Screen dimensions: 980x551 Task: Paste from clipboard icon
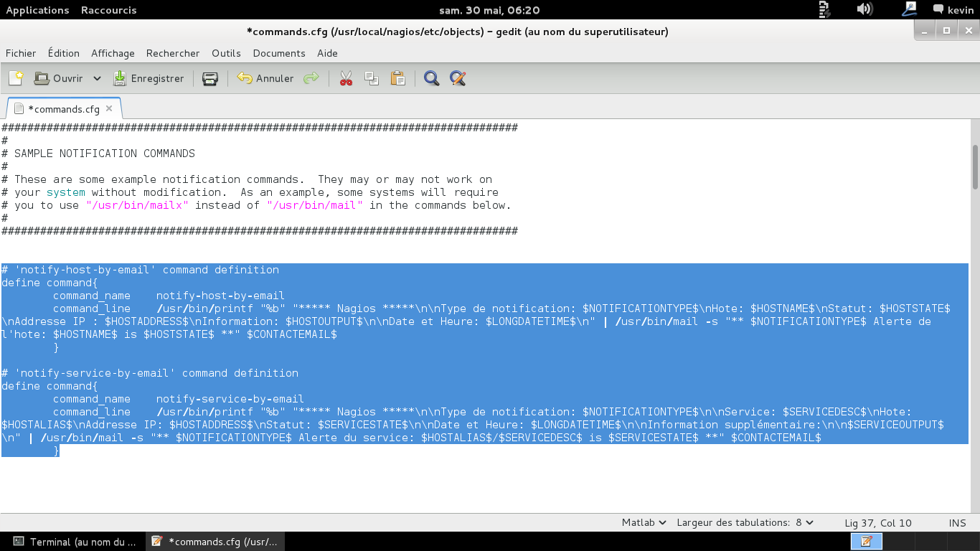pos(397,78)
